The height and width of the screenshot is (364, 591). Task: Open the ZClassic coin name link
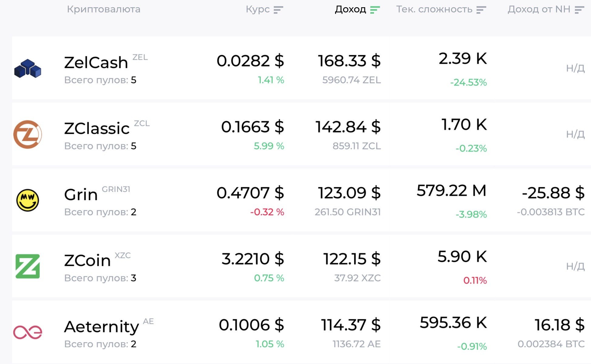pyautogui.click(x=97, y=128)
